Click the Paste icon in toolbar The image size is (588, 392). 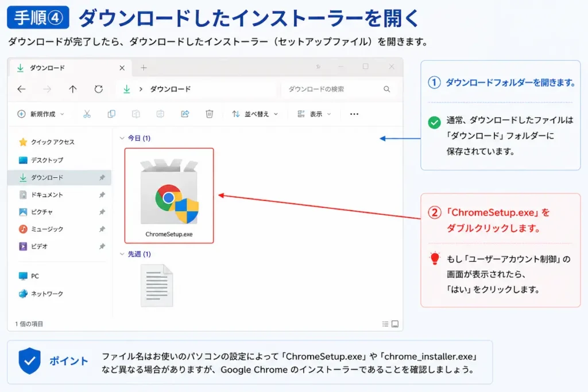(136, 114)
